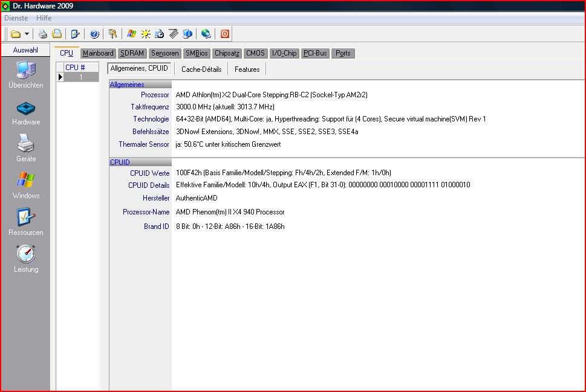
Task: Switch to the Mainboard tab
Action: [x=98, y=53]
